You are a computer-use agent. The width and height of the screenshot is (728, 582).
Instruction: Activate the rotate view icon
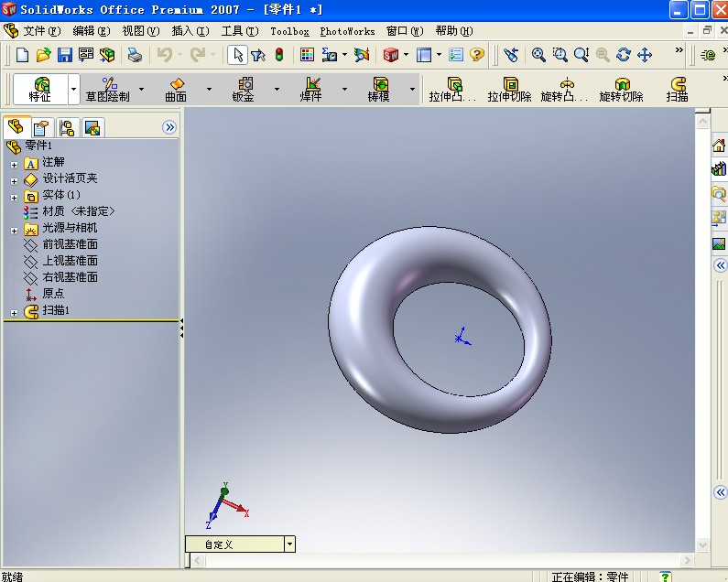[x=623, y=55]
